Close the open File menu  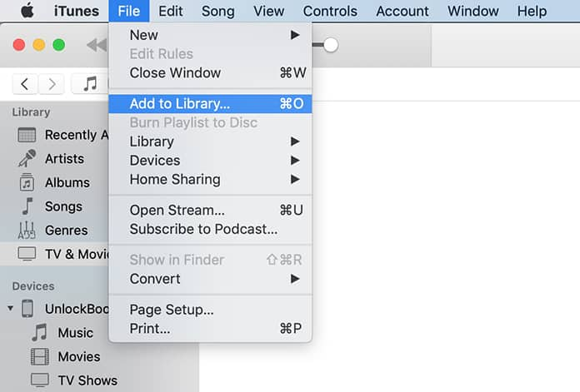pyautogui.click(x=128, y=11)
